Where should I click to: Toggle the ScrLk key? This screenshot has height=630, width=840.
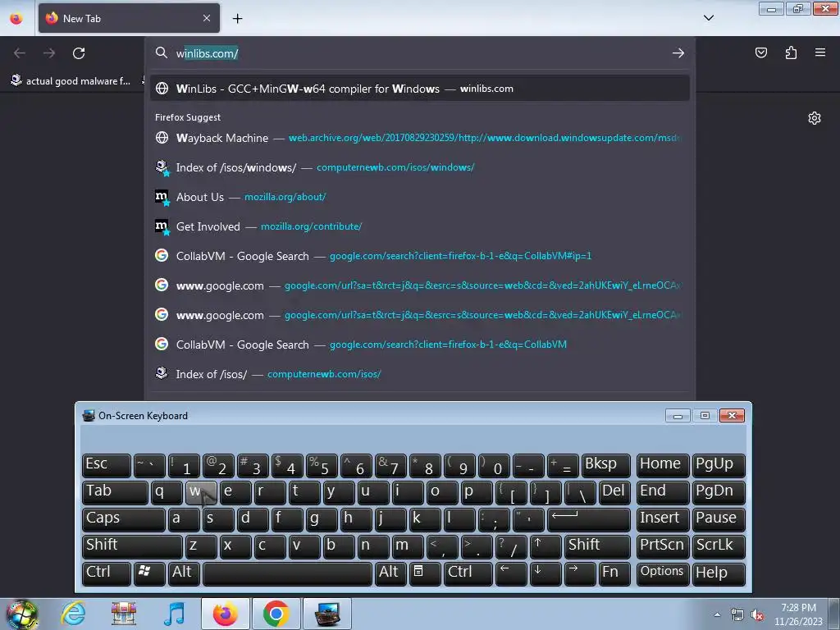click(719, 546)
